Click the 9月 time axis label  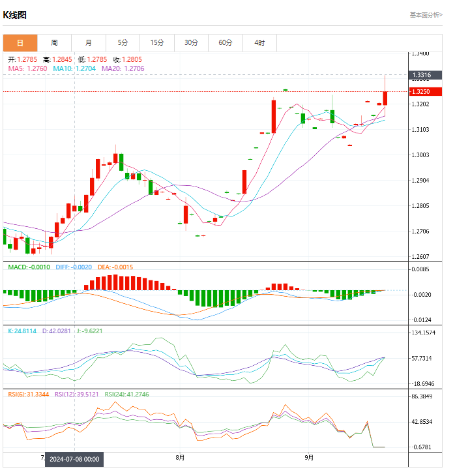(309, 458)
